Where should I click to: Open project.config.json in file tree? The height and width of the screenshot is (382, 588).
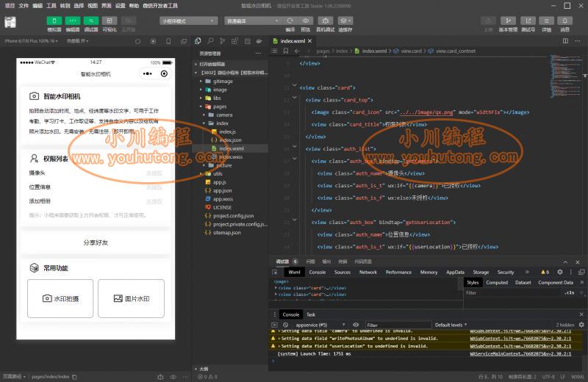[233, 215]
